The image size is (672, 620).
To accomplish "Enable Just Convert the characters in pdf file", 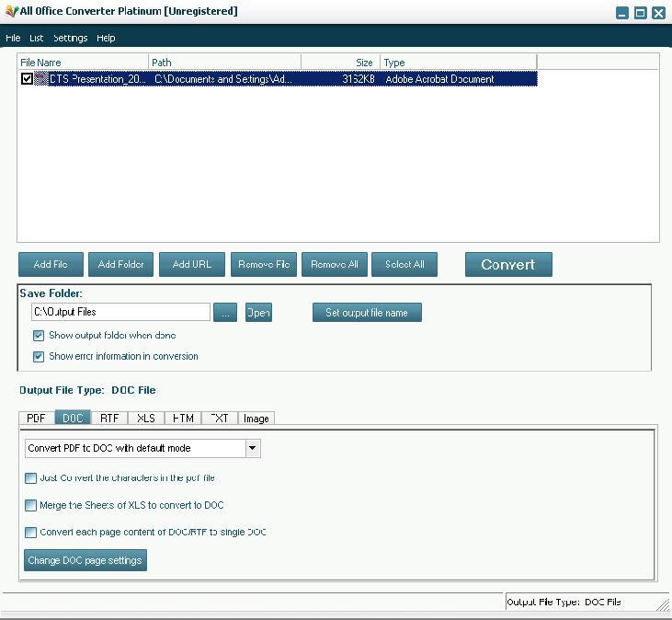I will [30, 478].
